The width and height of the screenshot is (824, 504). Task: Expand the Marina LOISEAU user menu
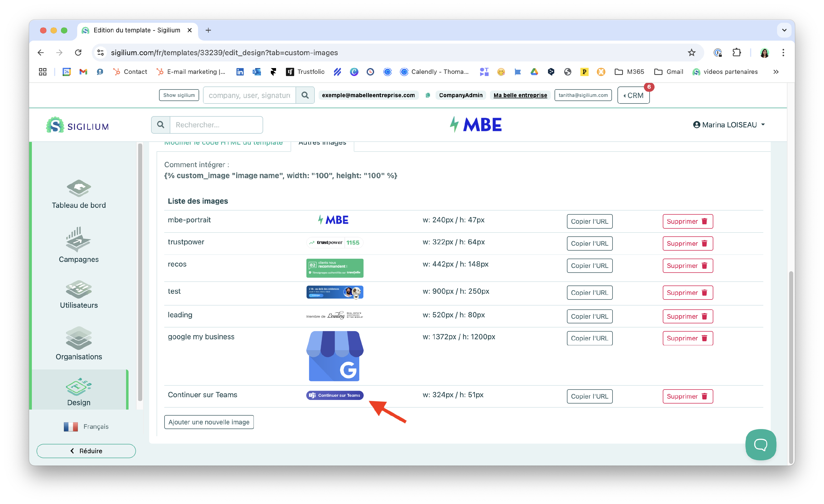pyautogui.click(x=729, y=125)
